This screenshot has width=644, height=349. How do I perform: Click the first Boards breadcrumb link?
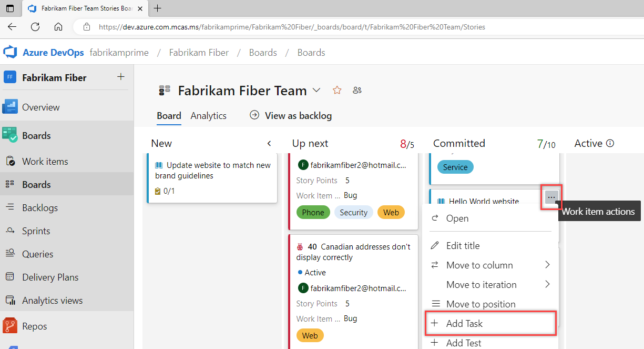(x=263, y=53)
